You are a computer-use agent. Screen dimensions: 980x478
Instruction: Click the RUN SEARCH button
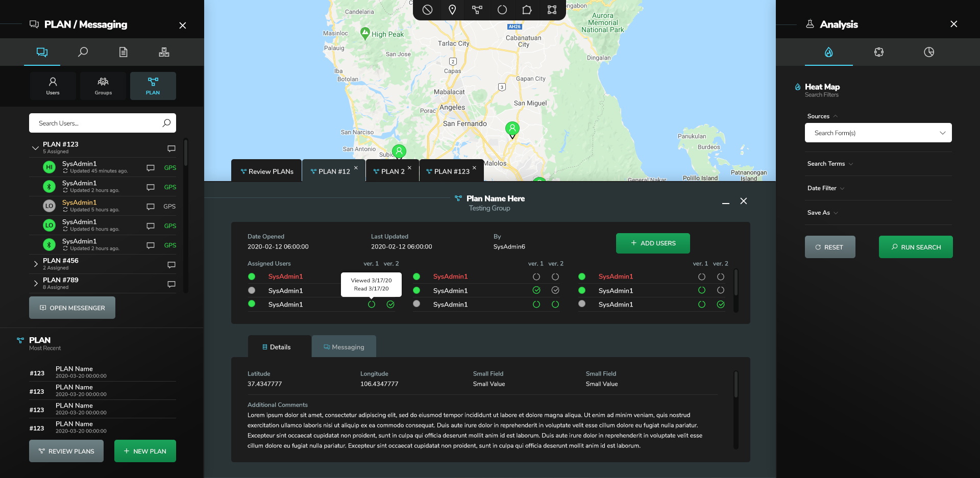(x=915, y=246)
